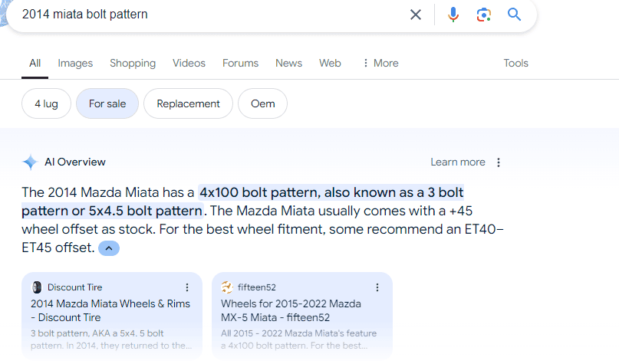The height and width of the screenshot is (364, 619).
Task: Collapse the AI Overview with the chevron button
Action: coord(109,248)
